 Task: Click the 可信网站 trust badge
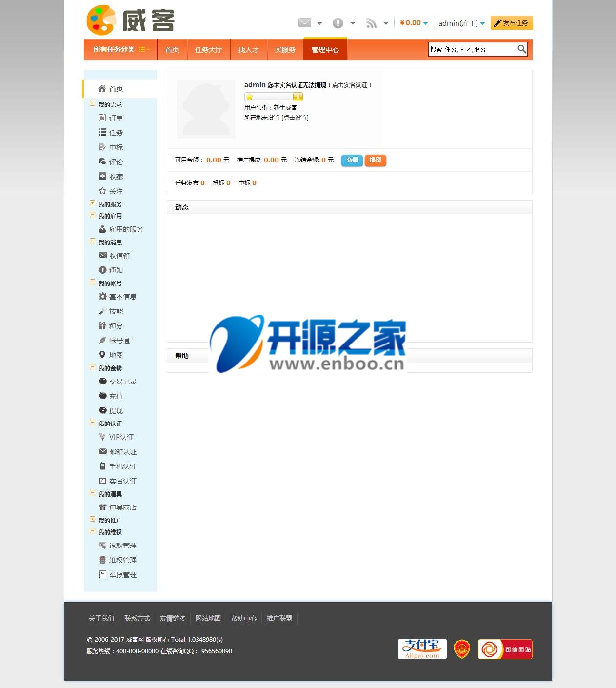pos(505,649)
